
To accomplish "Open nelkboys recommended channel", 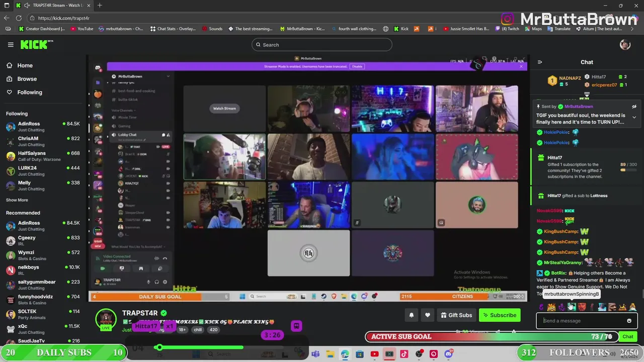I will tap(43, 270).
